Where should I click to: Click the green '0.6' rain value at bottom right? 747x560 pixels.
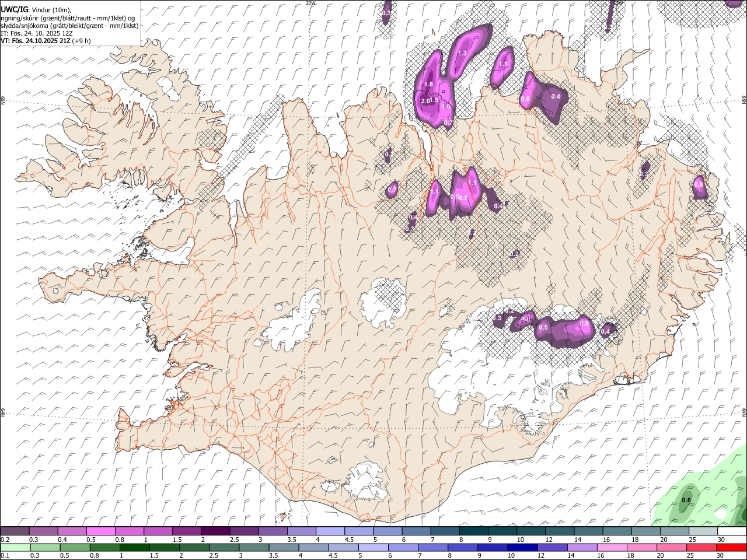click(687, 500)
